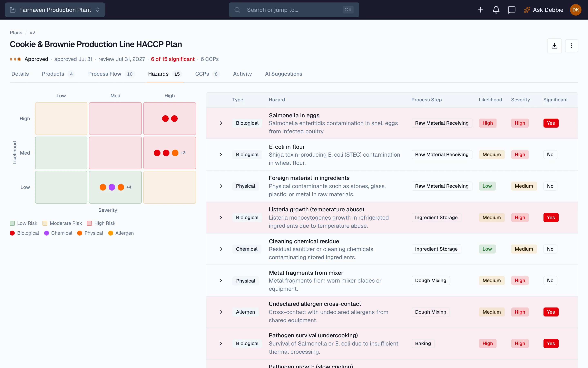
Task: Open the three-dot more options menu
Action: (x=571, y=46)
